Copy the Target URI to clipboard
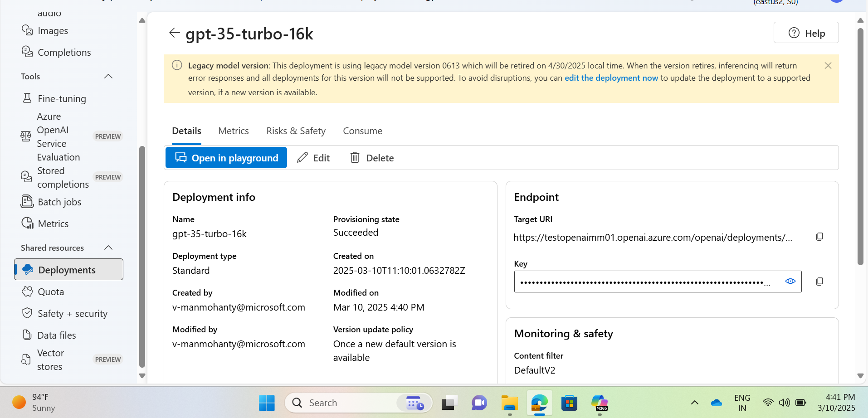This screenshot has width=868, height=418. pos(819,237)
